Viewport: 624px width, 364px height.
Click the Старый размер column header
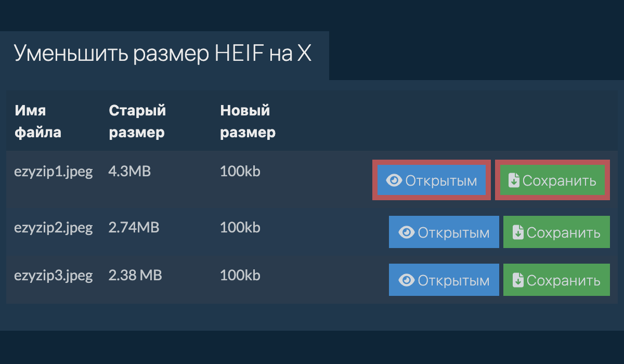coord(137,121)
